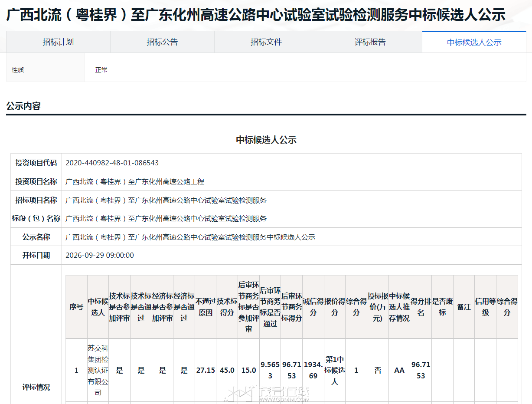
Task: Switch to the 招标公告 tab
Action: point(162,42)
